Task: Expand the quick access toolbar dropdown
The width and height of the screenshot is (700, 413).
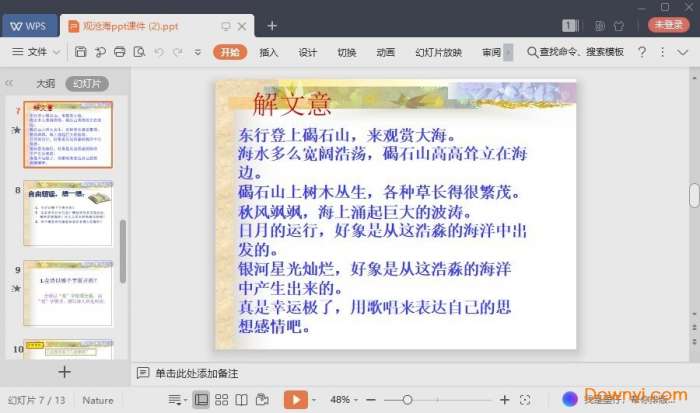Action: [197, 52]
